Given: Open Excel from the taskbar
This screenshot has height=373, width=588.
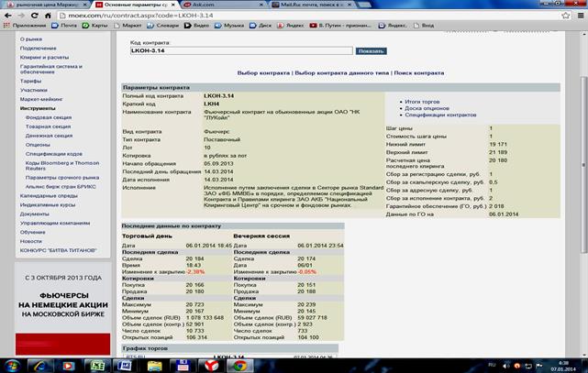Looking at the screenshot, I should [x=96, y=366].
